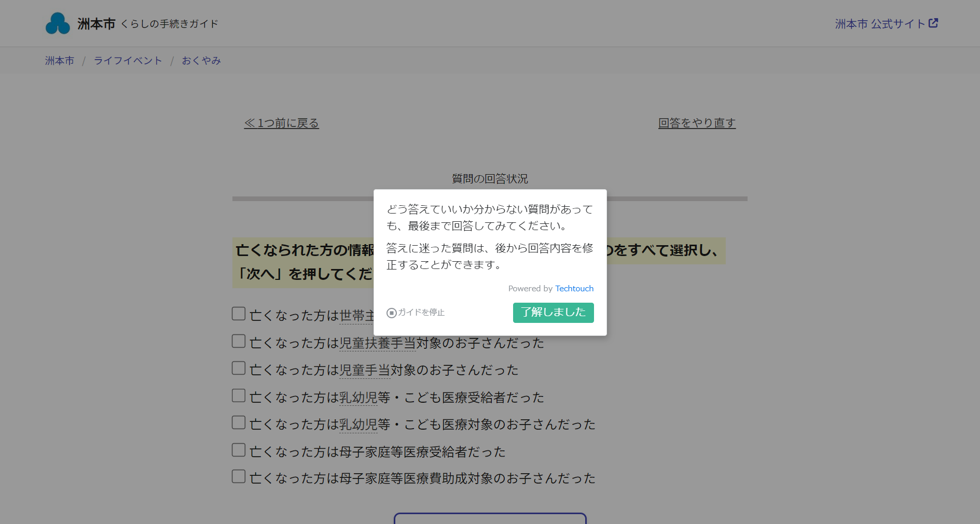Open the Techtouch link in the popup
This screenshot has height=524, width=980.
(574, 288)
